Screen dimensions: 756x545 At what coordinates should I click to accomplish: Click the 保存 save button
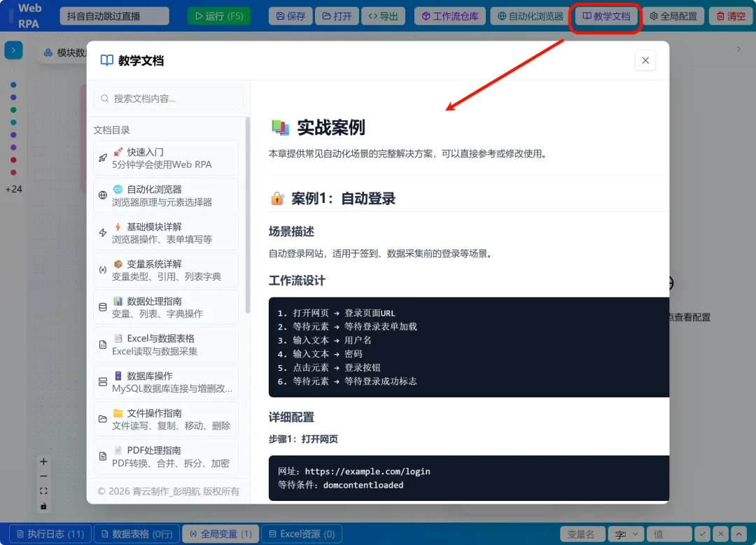290,16
